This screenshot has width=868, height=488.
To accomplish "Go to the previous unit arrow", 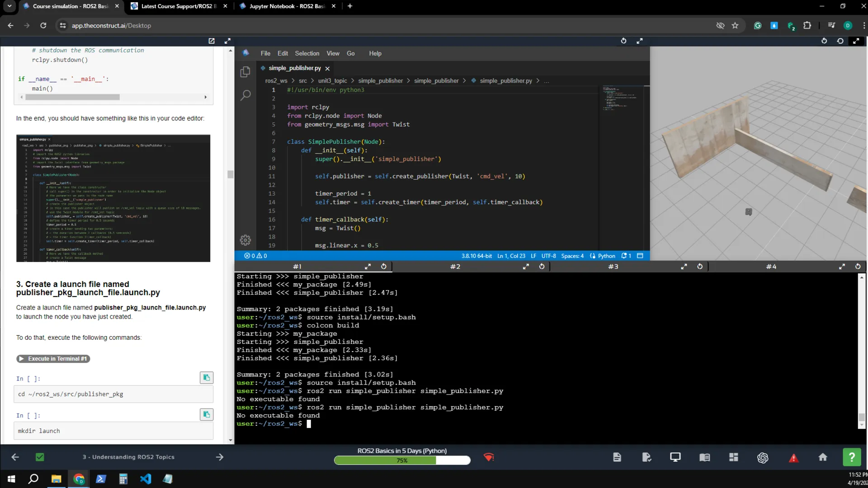I will [x=15, y=457].
